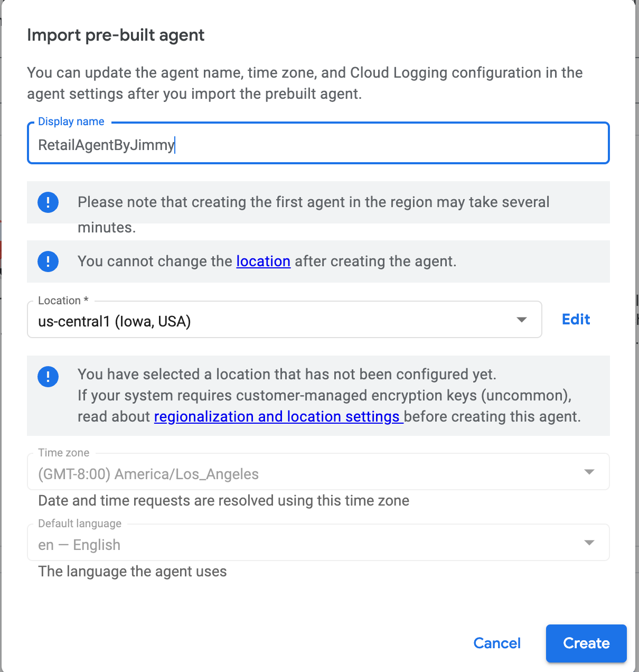Click the Edit location button

tap(576, 319)
